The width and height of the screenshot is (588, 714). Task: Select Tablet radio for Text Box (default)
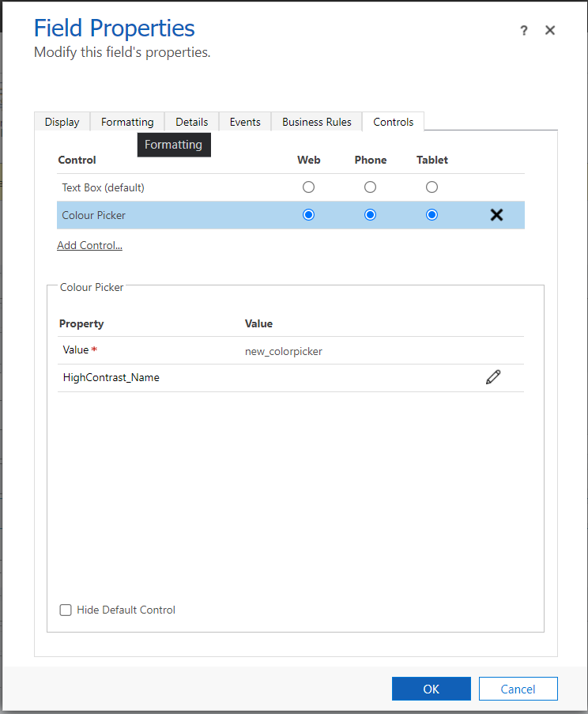tap(432, 187)
